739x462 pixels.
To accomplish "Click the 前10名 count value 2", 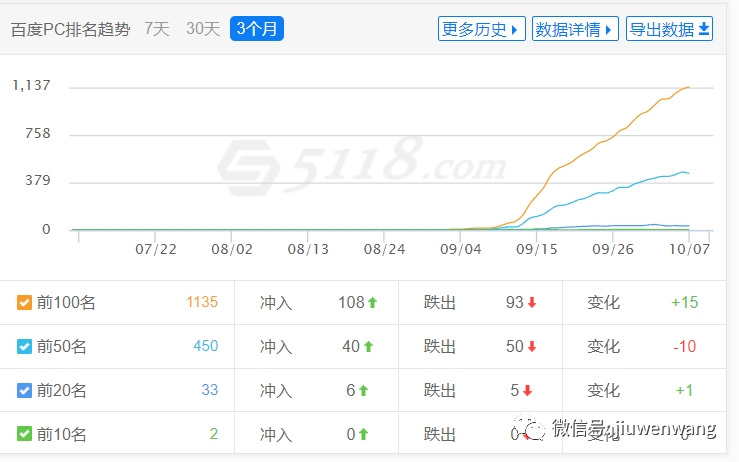I will [x=213, y=434].
